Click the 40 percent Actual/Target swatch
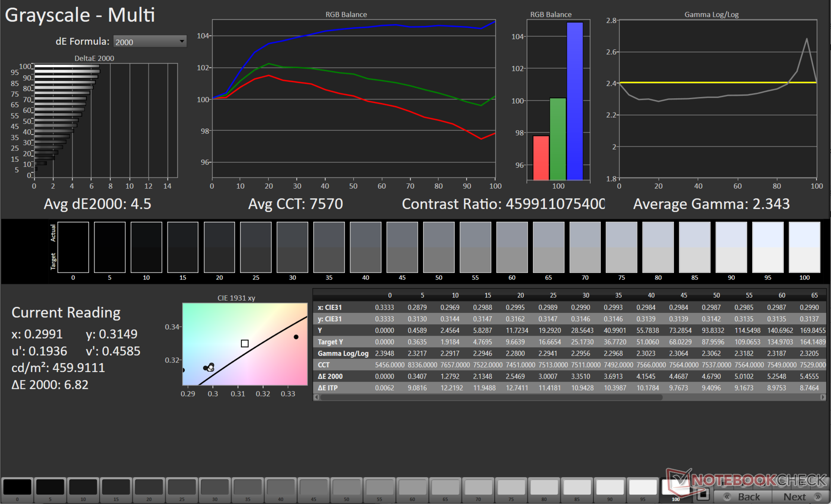Screen dimensions: 831x504 (365, 247)
